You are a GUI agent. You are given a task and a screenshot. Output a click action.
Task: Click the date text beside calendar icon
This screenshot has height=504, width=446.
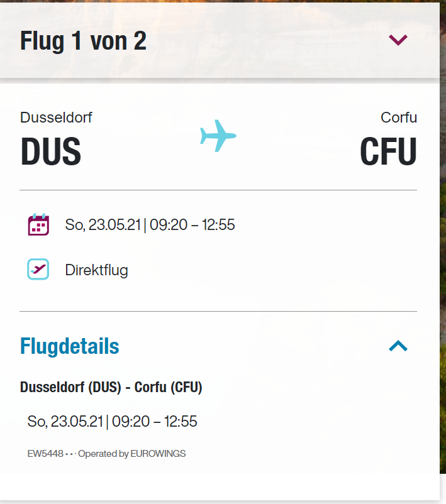click(150, 225)
